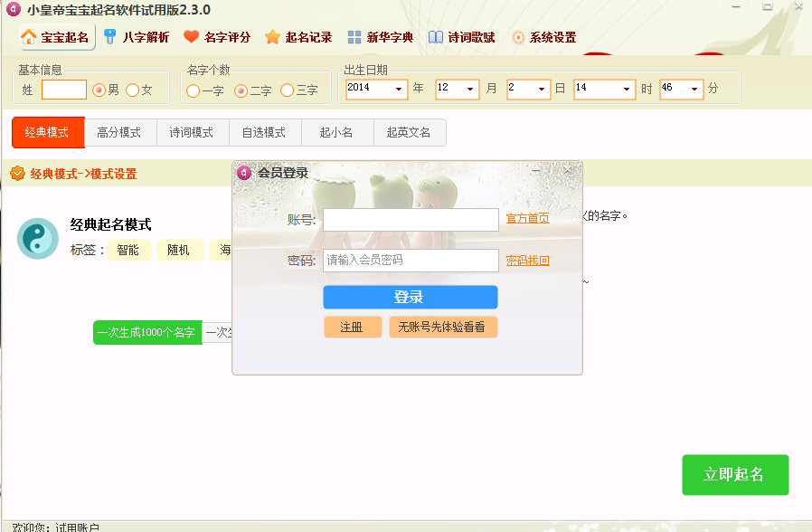Switch to the 起英文名 tab
Screen dimensions: 812x532
(409, 132)
